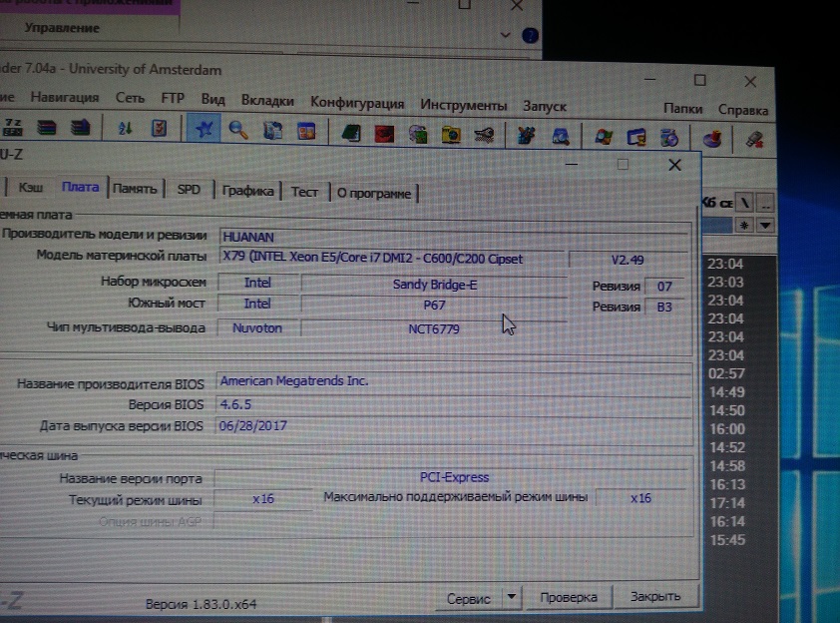Open the Навигация menu
Image resolution: width=840 pixels, height=623 pixels.
[64, 98]
